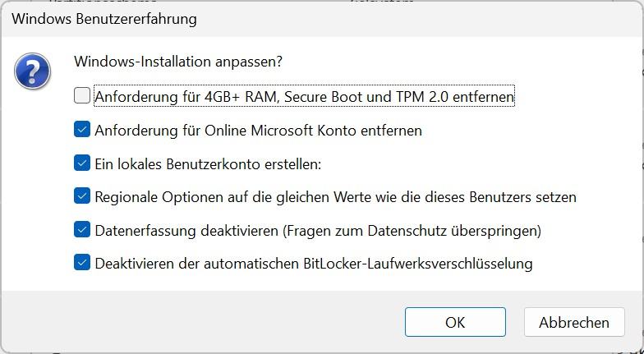644x354 pixels.
Task: Untick the Datenerfassung deaktivieren checkbox
Action: click(82, 229)
